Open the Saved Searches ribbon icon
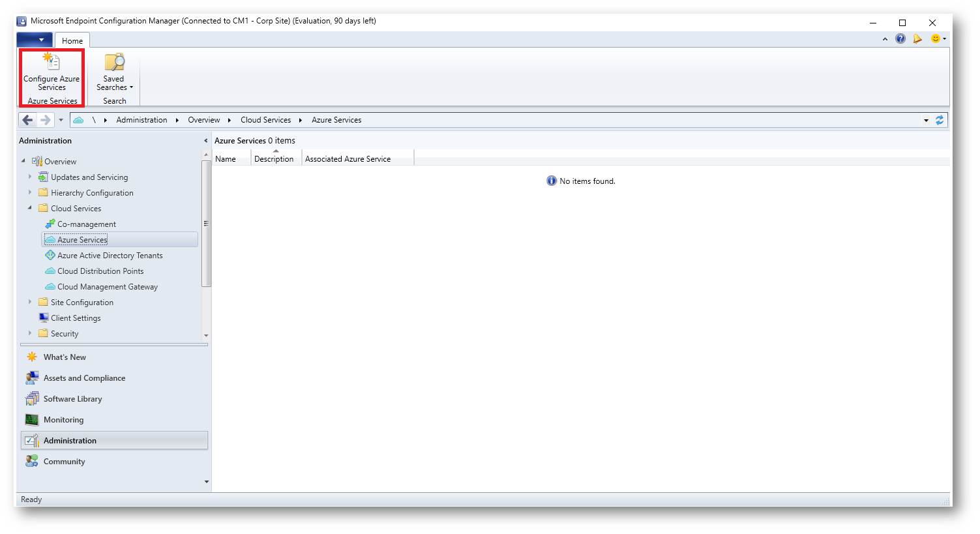The height and width of the screenshot is (534, 980). coord(114,72)
